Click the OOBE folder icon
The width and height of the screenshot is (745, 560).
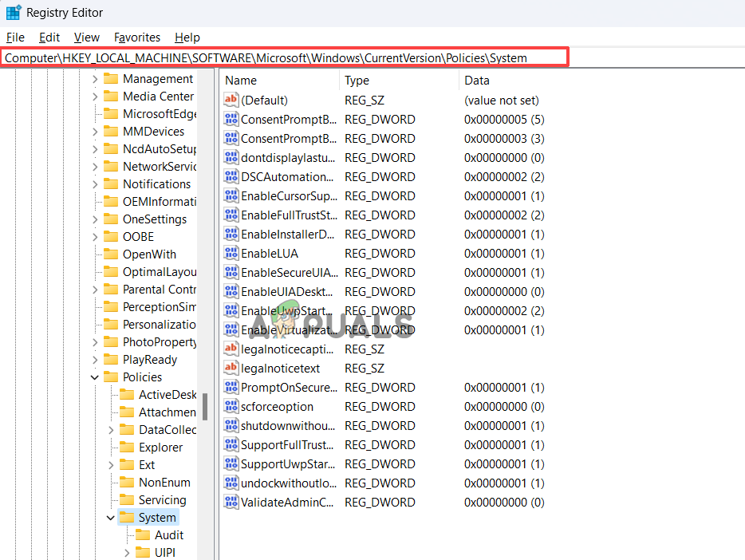(x=110, y=236)
